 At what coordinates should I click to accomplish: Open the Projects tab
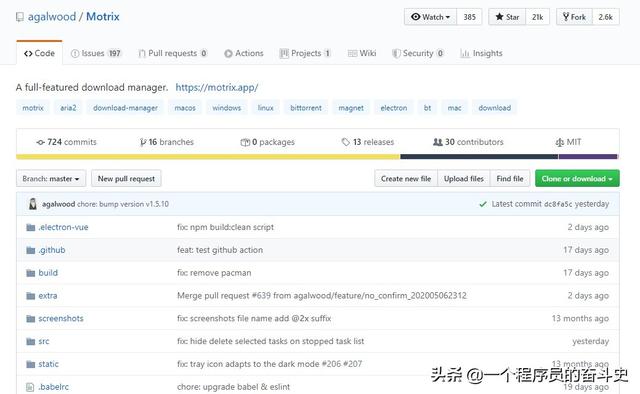click(x=305, y=53)
